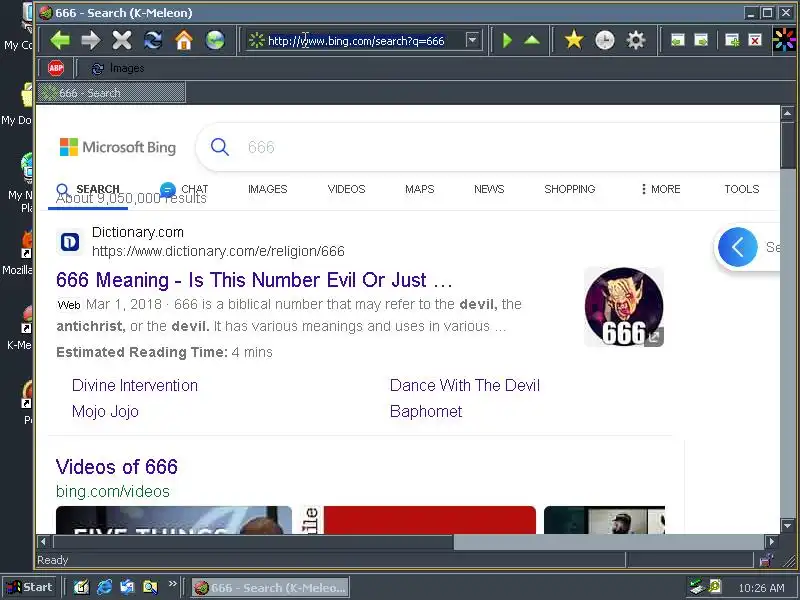The image size is (800, 600).
Task: Open the IMAGES tab on Bing
Action: point(267,189)
